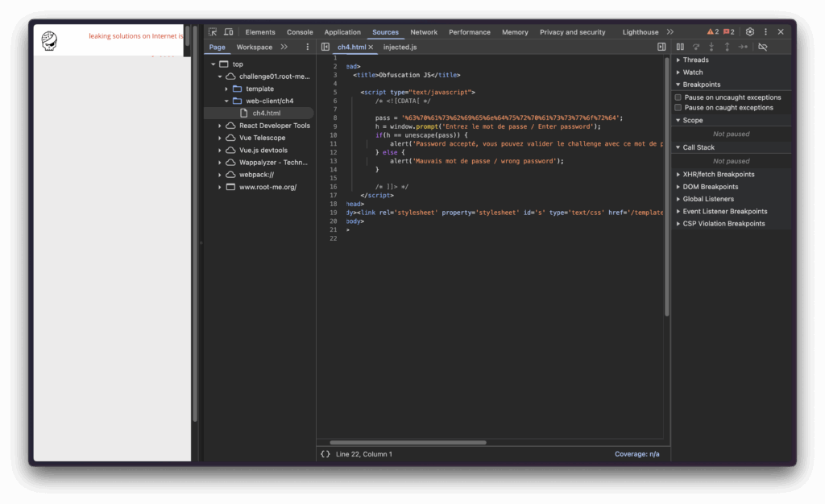The image size is (825, 504).
Task: Open the injected.js file tab
Action: 400,48
